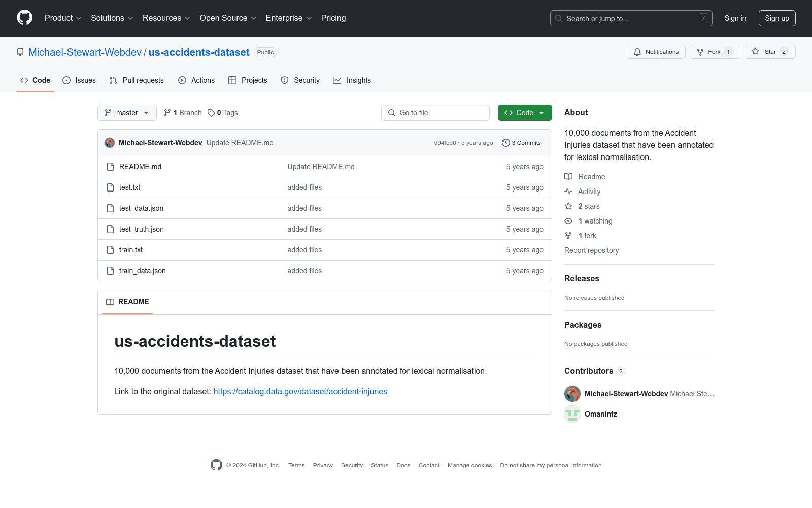Click the Search or jump to field
The image size is (812, 508).
tap(631, 18)
